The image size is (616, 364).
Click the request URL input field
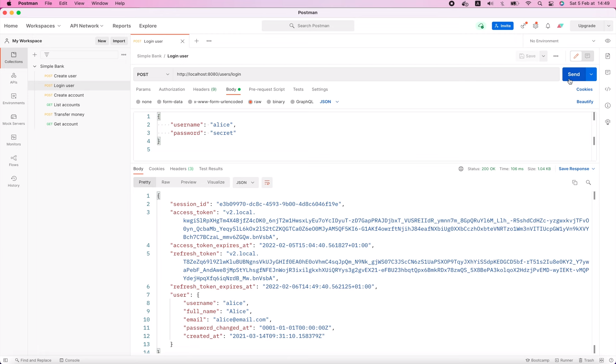click(x=366, y=74)
